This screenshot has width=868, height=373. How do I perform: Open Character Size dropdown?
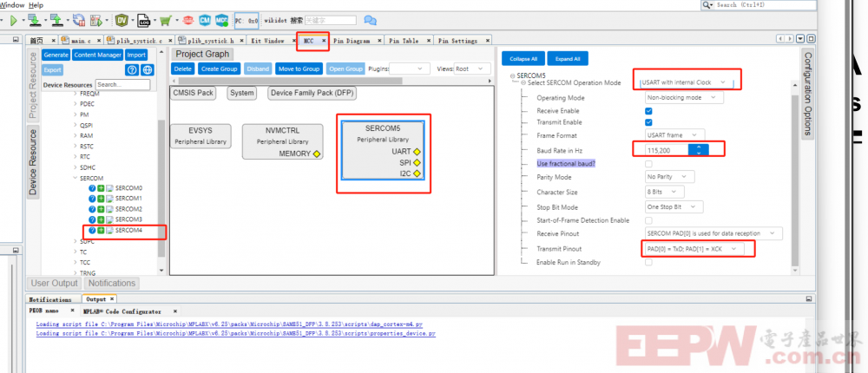(x=665, y=192)
